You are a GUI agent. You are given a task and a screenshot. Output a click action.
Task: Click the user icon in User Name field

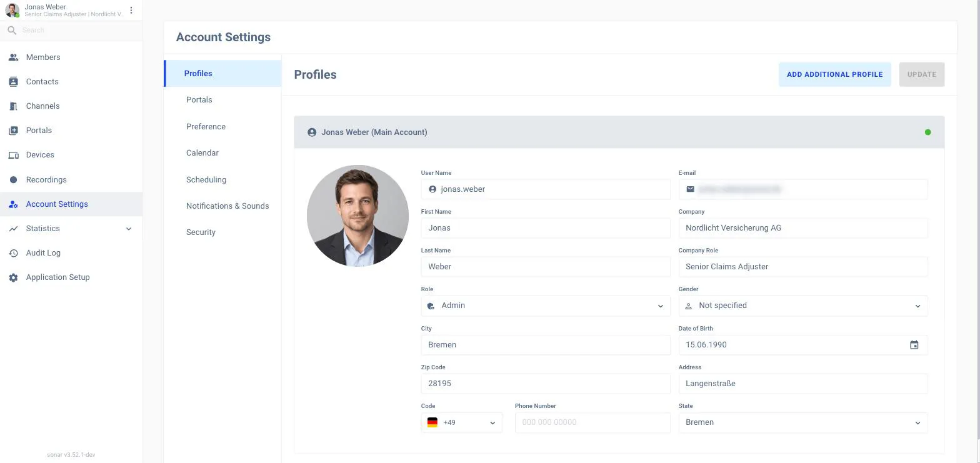432,189
